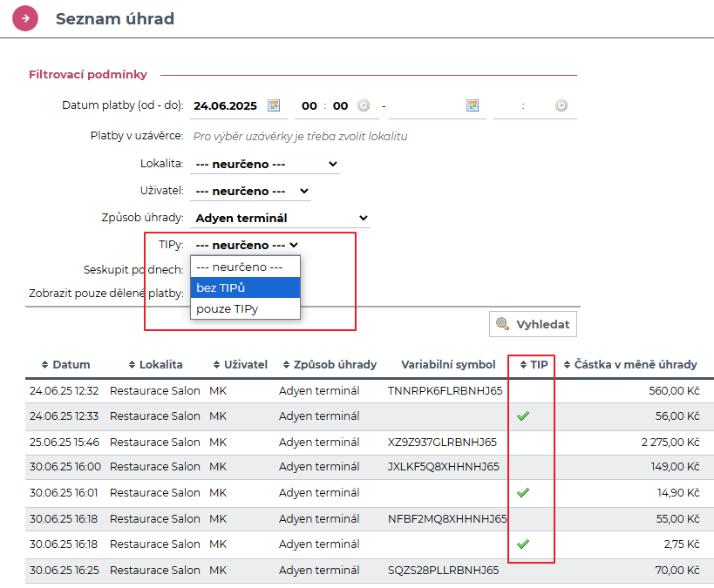The height and width of the screenshot is (588, 714).
Task: Click Variabilní symbol column header
Action: pos(448,364)
